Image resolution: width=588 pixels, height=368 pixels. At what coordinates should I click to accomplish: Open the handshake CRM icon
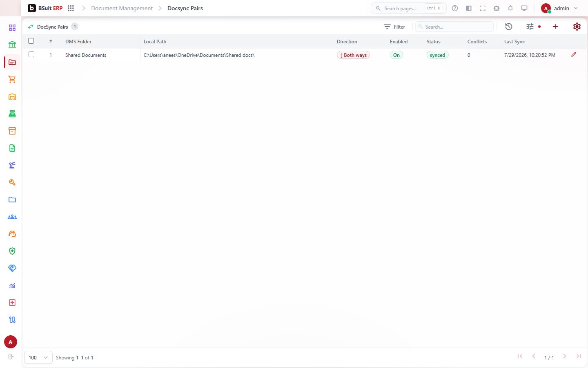click(x=12, y=268)
